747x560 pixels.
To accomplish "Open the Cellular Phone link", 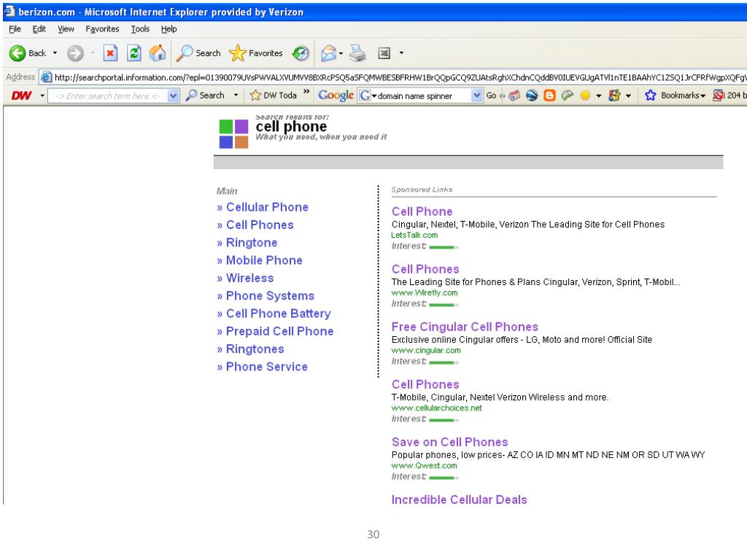I will pyautogui.click(x=267, y=207).
